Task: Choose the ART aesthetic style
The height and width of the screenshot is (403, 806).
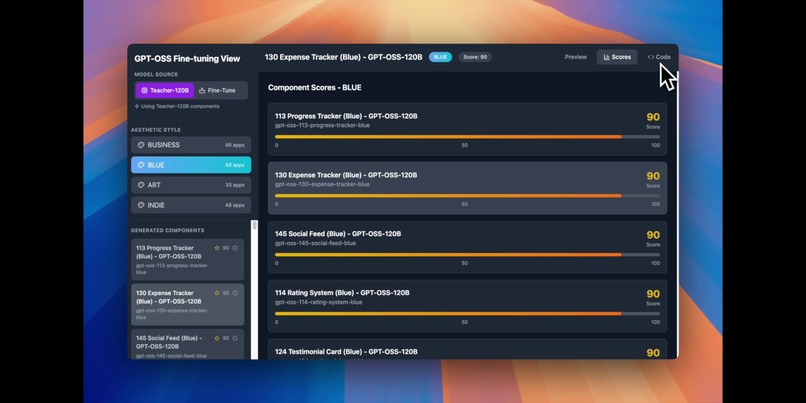Action: pos(191,185)
